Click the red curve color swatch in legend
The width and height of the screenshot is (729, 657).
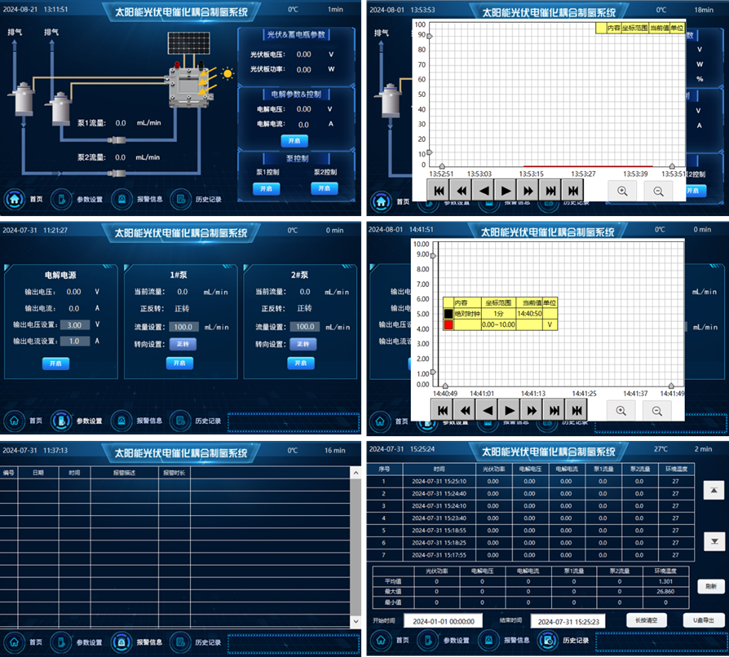448,325
